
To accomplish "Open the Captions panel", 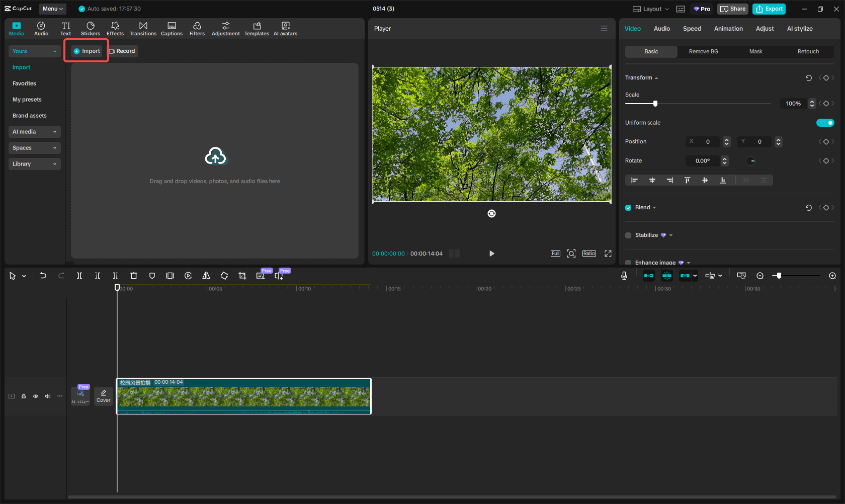I will pyautogui.click(x=172, y=28).
